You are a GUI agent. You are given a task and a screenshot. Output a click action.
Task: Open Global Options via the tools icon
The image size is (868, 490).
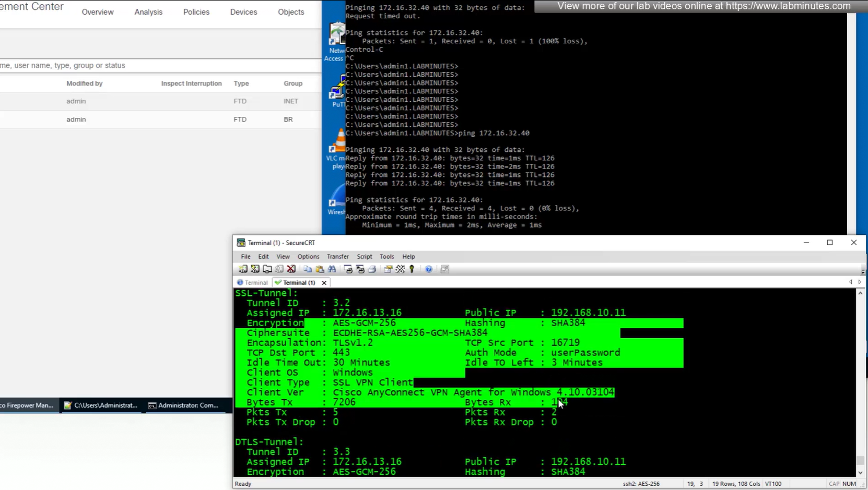click(400, 269)
